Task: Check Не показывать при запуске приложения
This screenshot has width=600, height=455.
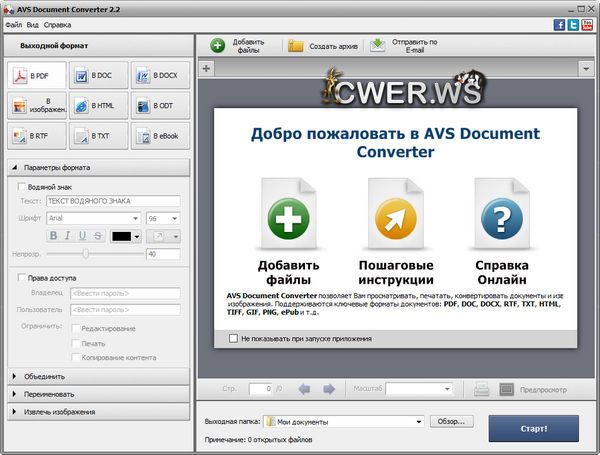Action: coord(233,339)
